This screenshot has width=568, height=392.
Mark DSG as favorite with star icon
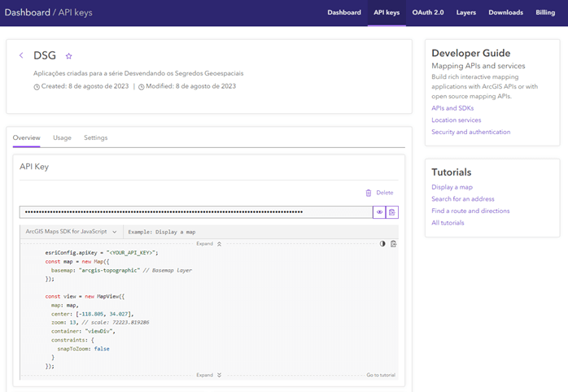(x=69, y=56)
